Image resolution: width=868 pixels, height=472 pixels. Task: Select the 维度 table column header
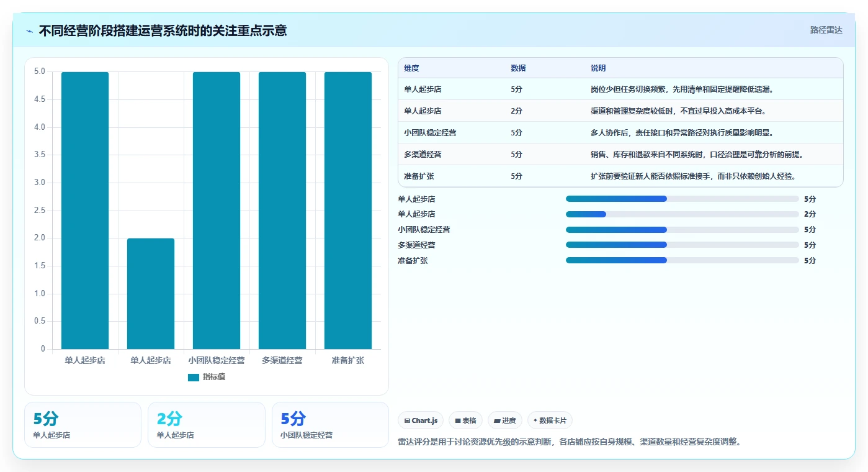[411, 68]
